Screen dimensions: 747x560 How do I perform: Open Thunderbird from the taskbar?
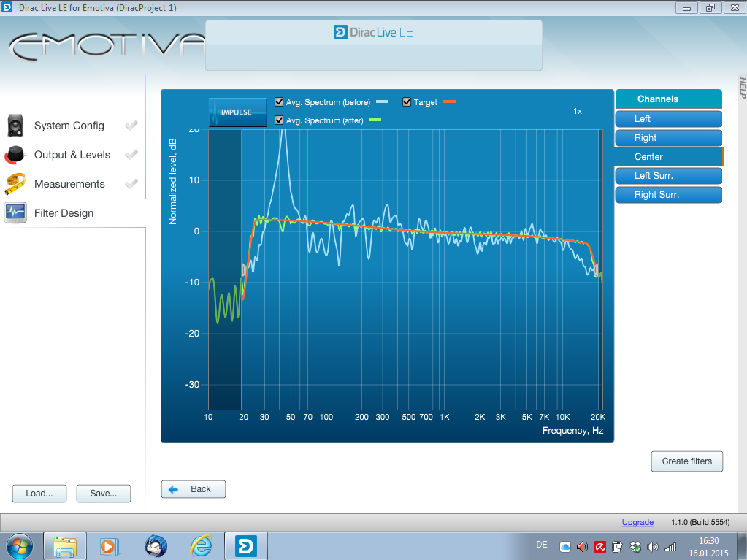coord(156,545)
